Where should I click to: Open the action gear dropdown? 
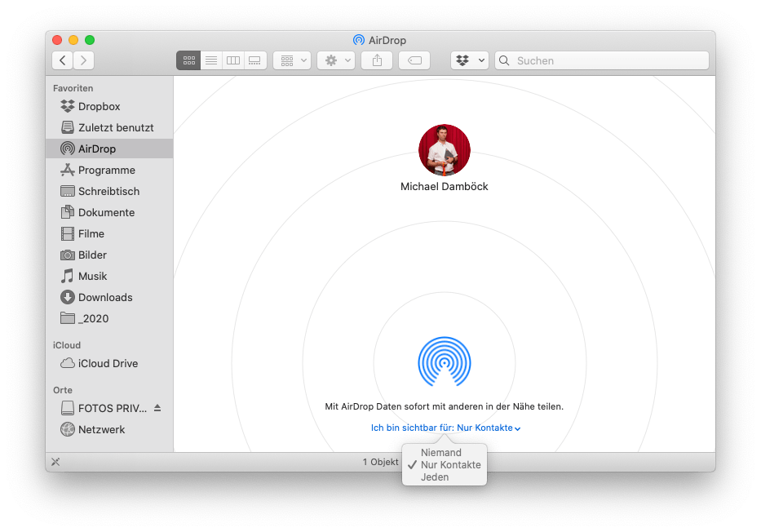[335, 60]
